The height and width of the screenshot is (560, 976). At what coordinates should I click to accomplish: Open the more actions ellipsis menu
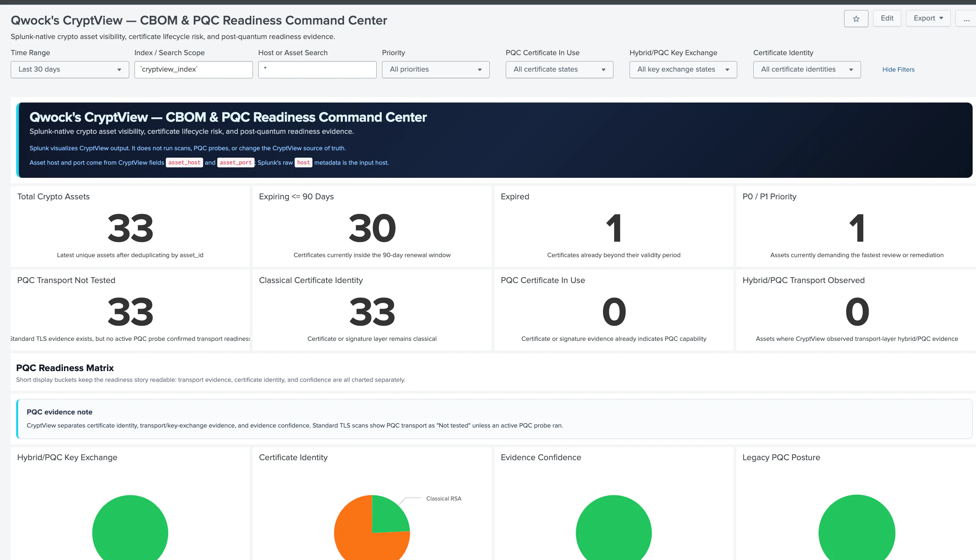(x=966, y=18)
